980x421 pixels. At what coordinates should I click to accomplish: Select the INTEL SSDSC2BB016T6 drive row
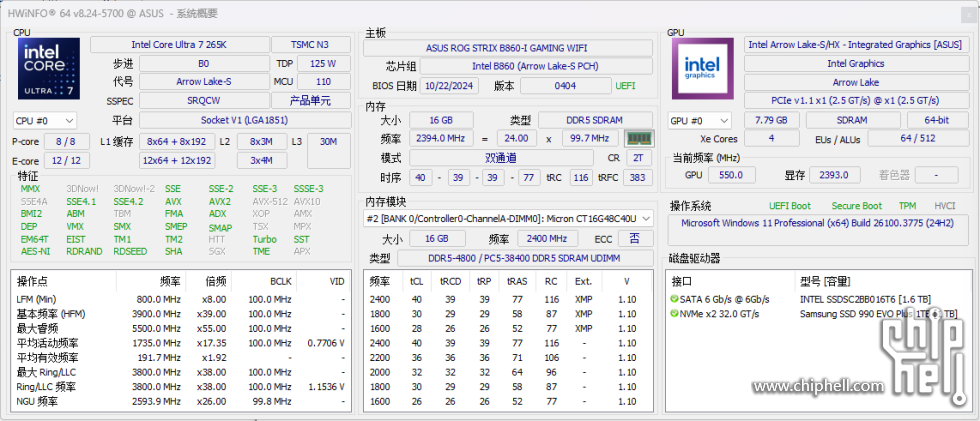[818, 299]
